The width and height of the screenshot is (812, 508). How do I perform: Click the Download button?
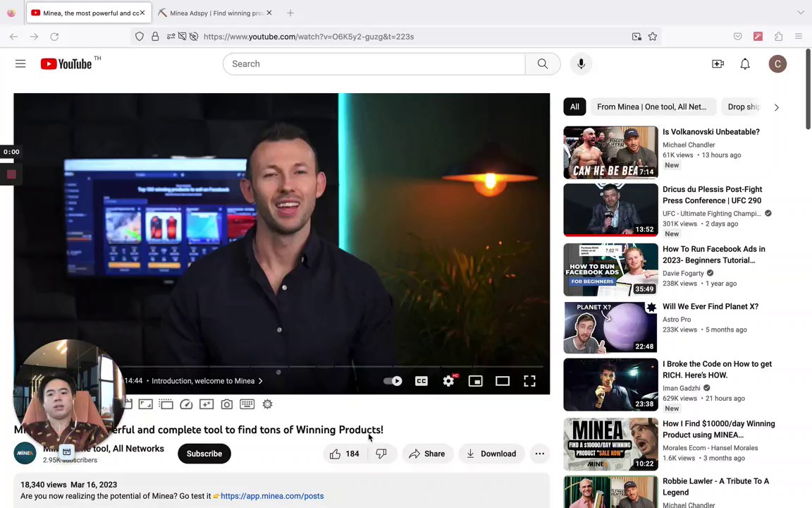click(491, 454)
